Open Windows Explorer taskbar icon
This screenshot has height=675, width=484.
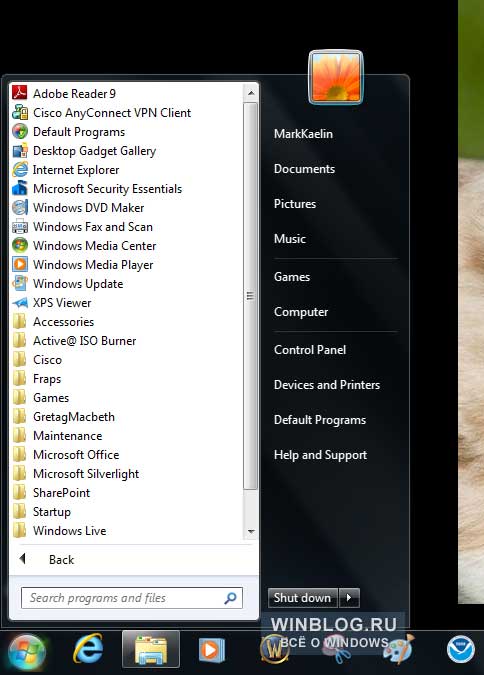tap(151, 650)
